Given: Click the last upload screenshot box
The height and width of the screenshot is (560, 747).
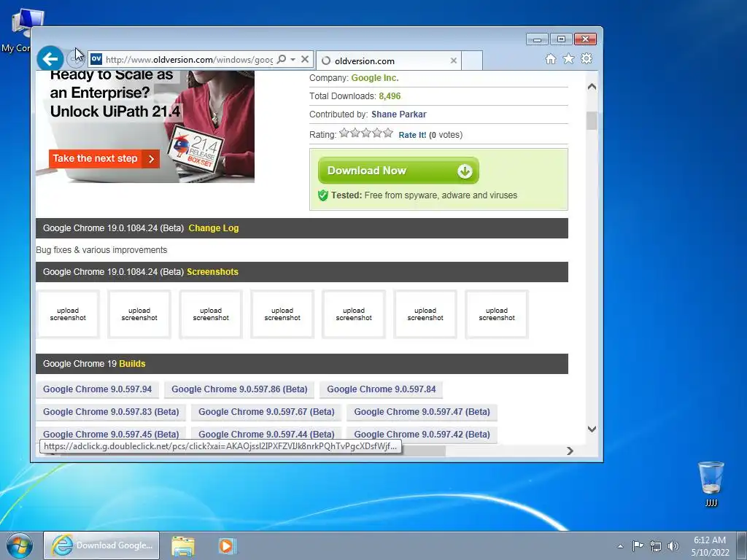Looking at the screenshot, I should click(x=497, y=314).
